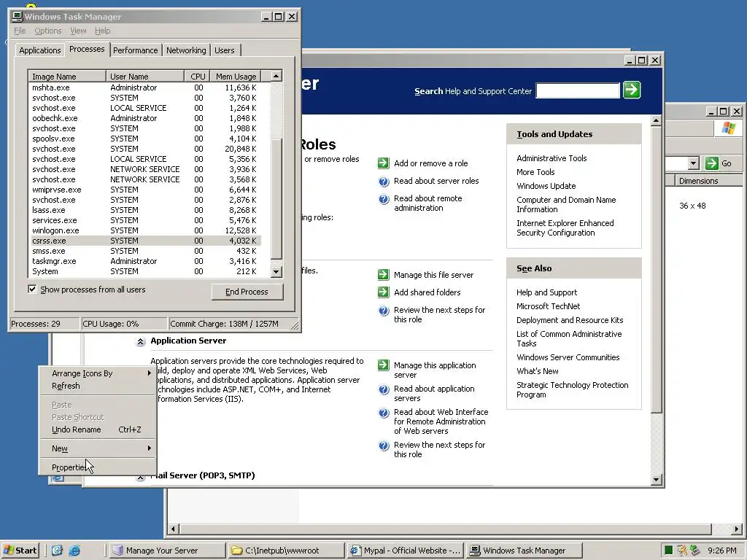Sort by CPU column header
Screen dimensions: 747x560
[197, 76]
